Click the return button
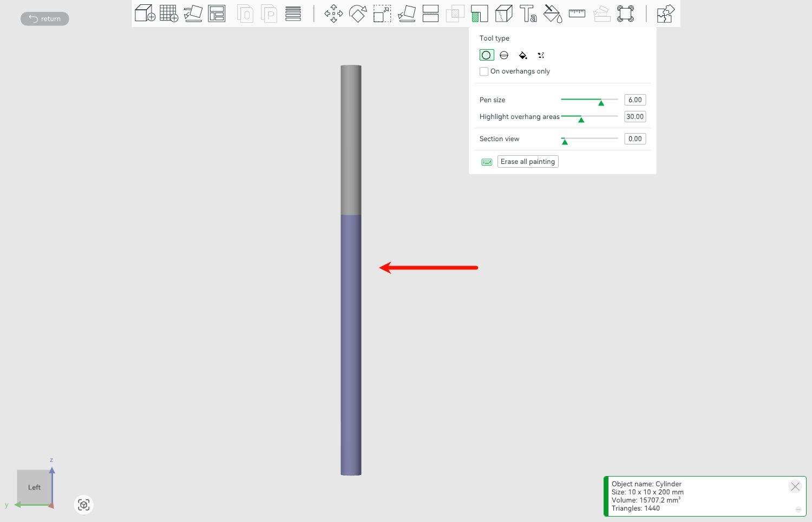Screen dimensions: 812x522 [45, 19]
